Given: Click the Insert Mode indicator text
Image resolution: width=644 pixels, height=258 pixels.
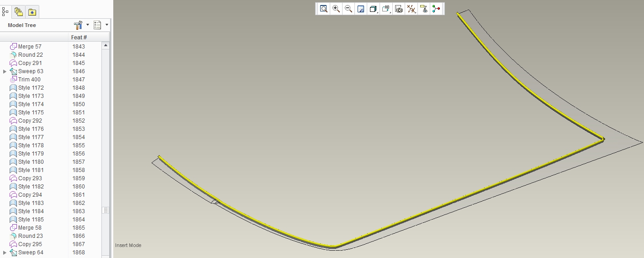Looking at the screenshot, I should [128, 246].
